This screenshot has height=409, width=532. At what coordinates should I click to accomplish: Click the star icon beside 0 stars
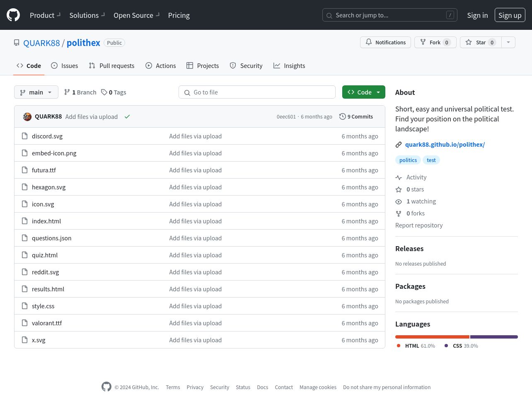point(399,189)
